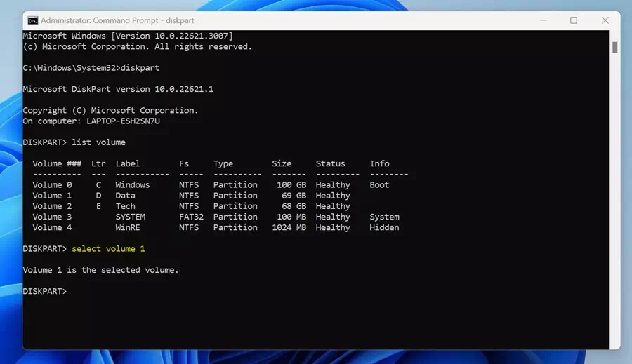The image size is (632, 364).
Task: Click the 'Windows' label cell
Action: pyautogui.click(x=132, y=185)
